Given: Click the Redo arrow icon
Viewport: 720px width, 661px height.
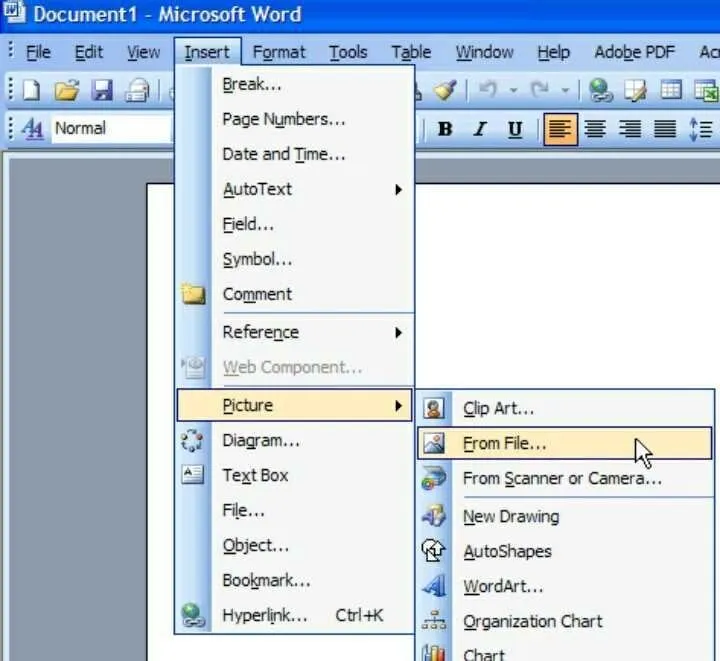Looking at the screenshot, I should (540, 89).
